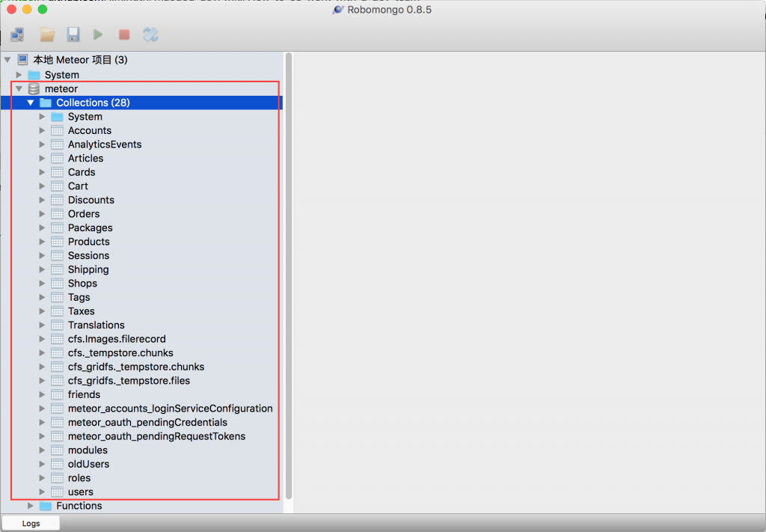The image size is (766, 532).
Task: Click the AnalyticsEvents collection table icon
Action: [x=57, y=144]
